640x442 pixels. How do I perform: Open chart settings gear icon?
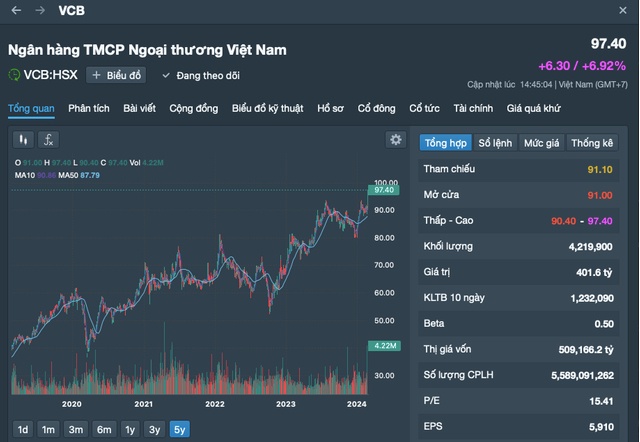[x=396, y=140]
